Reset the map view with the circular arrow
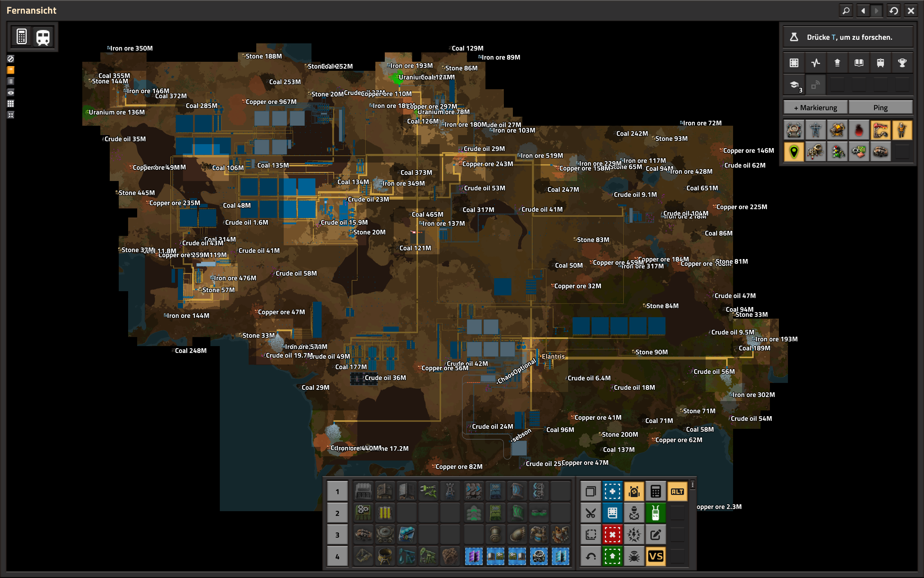 point(894,11)
